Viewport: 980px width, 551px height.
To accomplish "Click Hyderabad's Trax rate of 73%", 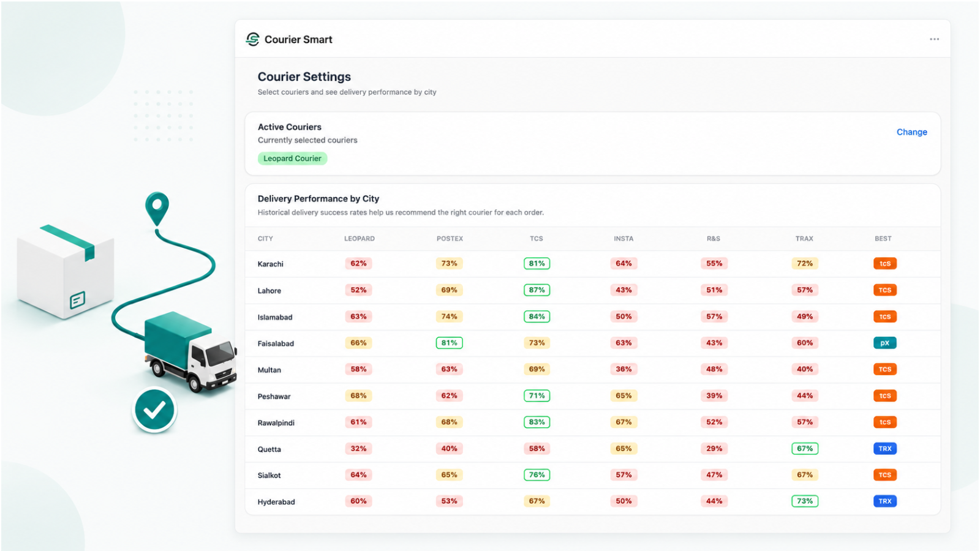I will coord(805,501).
